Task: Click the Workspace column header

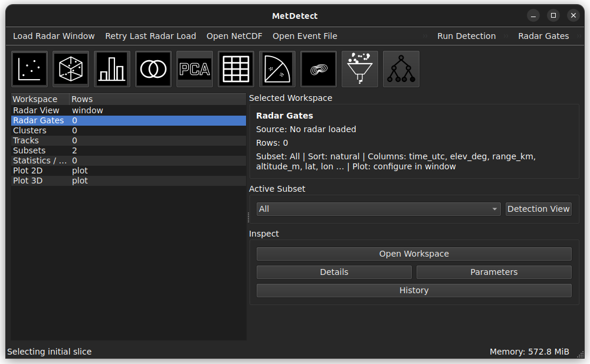Action: click(x=40, y=99)
